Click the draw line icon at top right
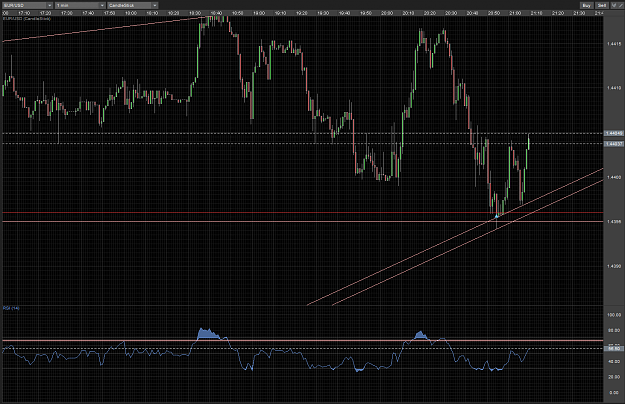This screenshot has width=625, height=404. pyautogui.click(x=621, y=5)
